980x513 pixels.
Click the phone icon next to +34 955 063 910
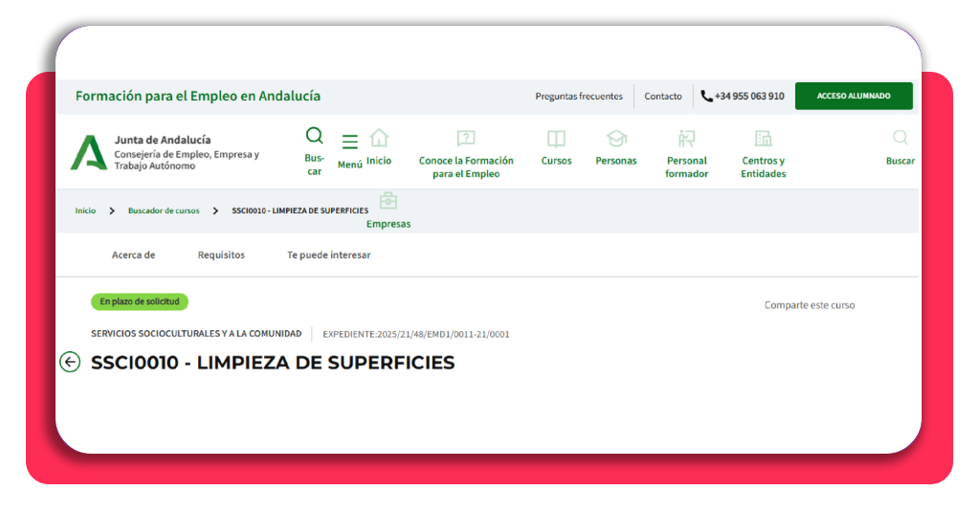[706, 97]
